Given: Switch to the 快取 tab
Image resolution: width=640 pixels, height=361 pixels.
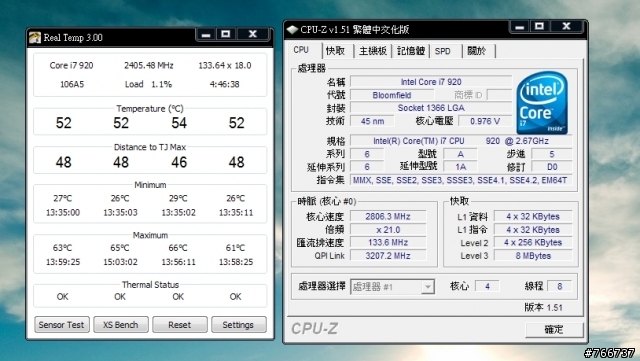Looking at the screenshot, I should (336, 51).
